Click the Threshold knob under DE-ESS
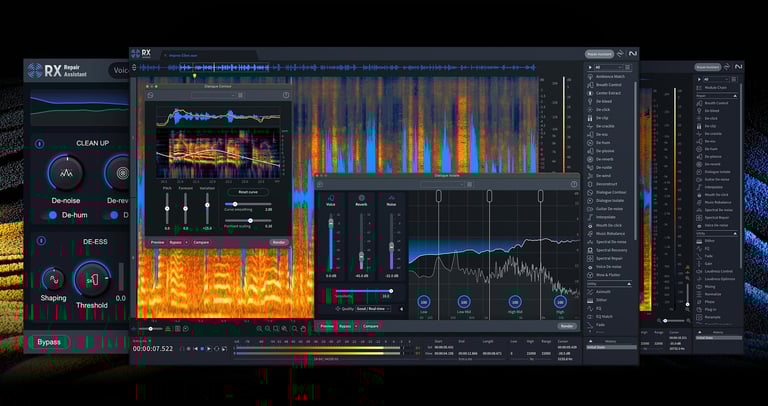 tap(92, 279)
